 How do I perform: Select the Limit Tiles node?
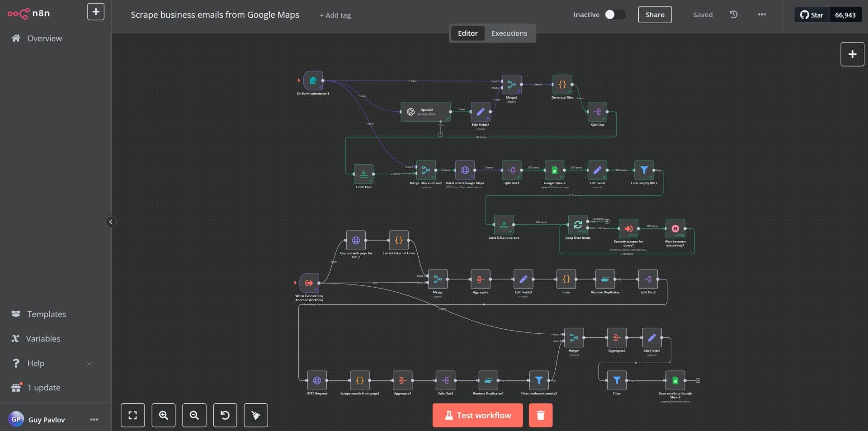coord(363,174)
